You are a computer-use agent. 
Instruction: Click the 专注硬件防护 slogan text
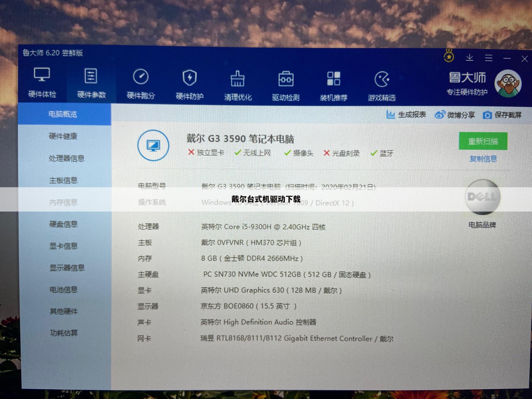click(x=467, y=92)
